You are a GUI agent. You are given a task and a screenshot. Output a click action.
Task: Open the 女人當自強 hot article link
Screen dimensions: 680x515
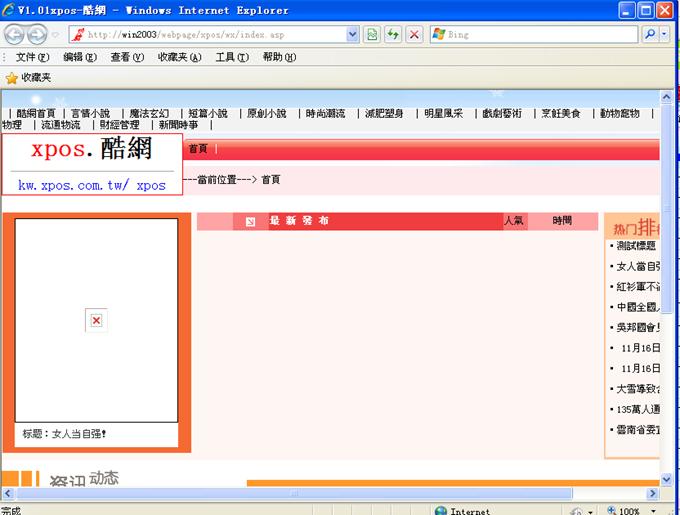point(638,266)
